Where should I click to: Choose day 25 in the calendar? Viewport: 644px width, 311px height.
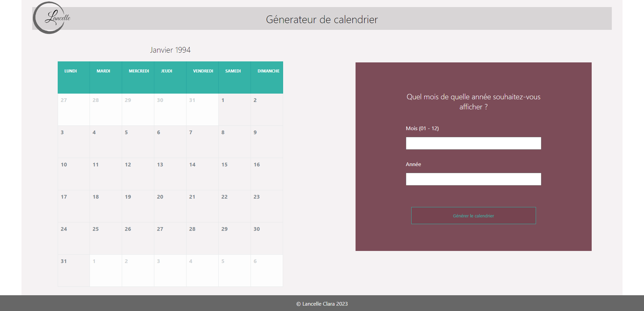pyautogui.click(x=106, y=239)
